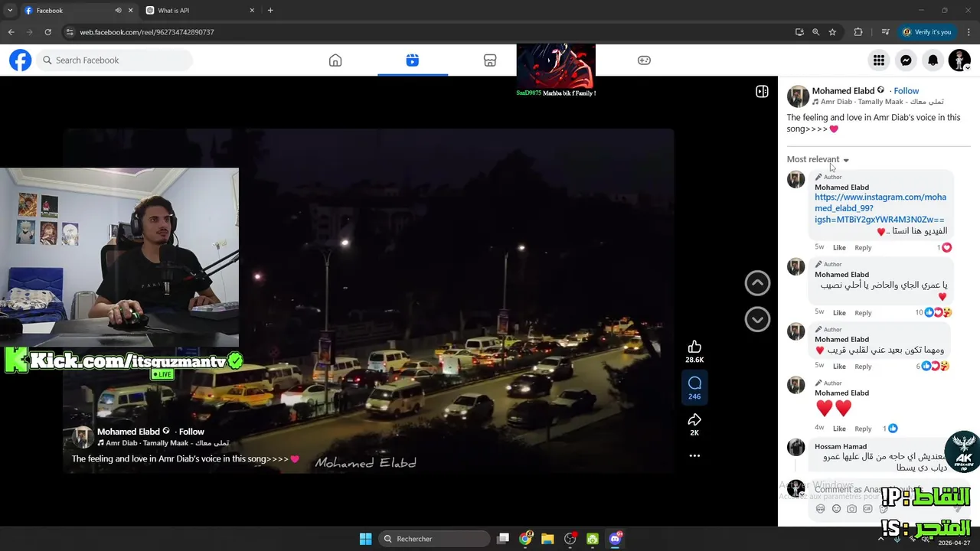
Task: Open the Chrome three-dot menu
Action: click(x=969, y=32)
